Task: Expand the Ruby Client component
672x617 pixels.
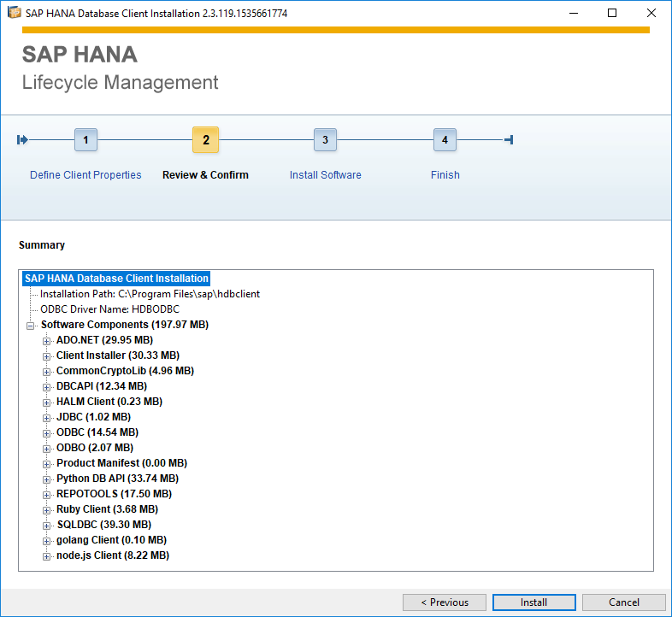Action: click(x=46, y=511)
